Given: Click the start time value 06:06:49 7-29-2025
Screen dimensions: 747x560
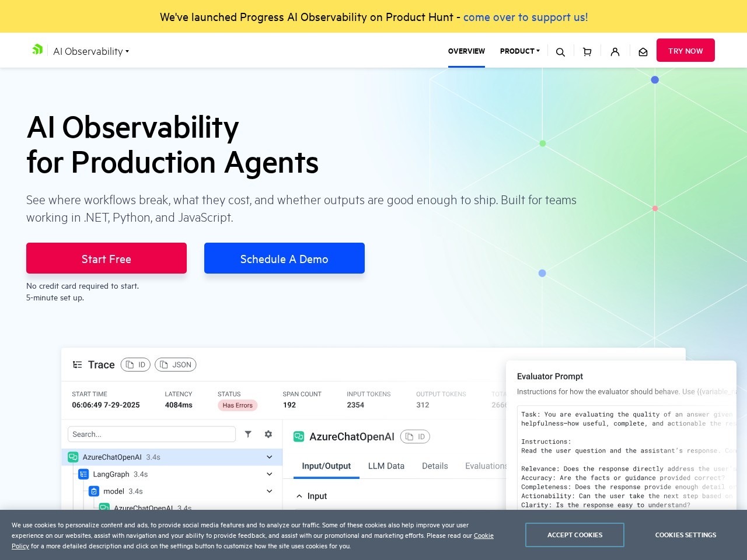Looking at the screenshot, I should [x=106, y=405].
